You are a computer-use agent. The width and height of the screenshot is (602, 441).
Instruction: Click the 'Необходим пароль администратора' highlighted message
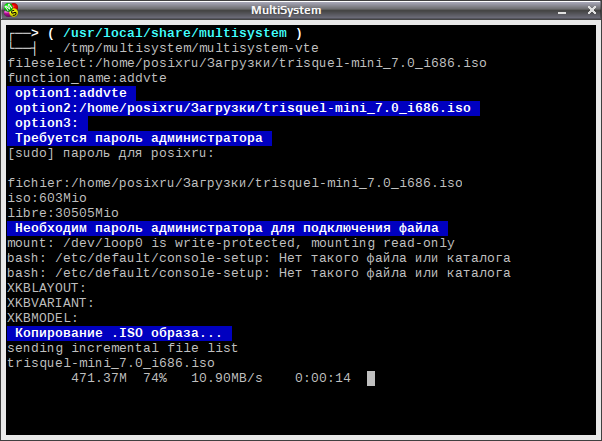click(227, 228)
